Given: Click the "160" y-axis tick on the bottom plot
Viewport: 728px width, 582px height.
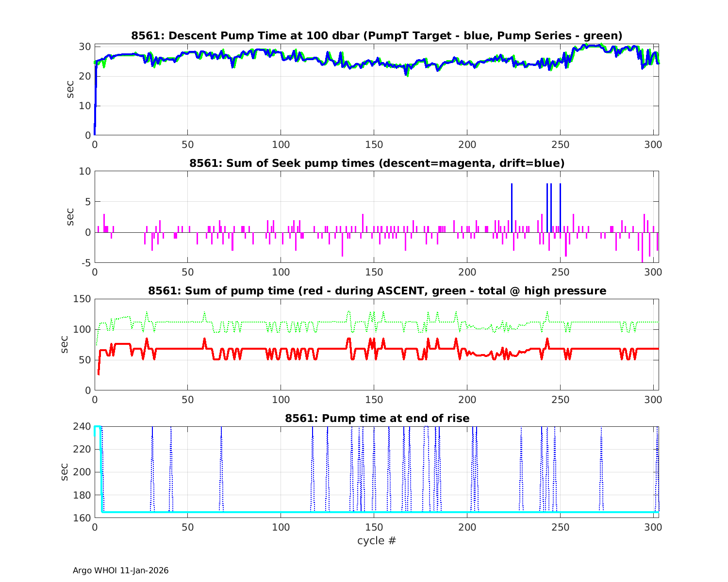Looking at the screenshot, I should click(82, 517).
